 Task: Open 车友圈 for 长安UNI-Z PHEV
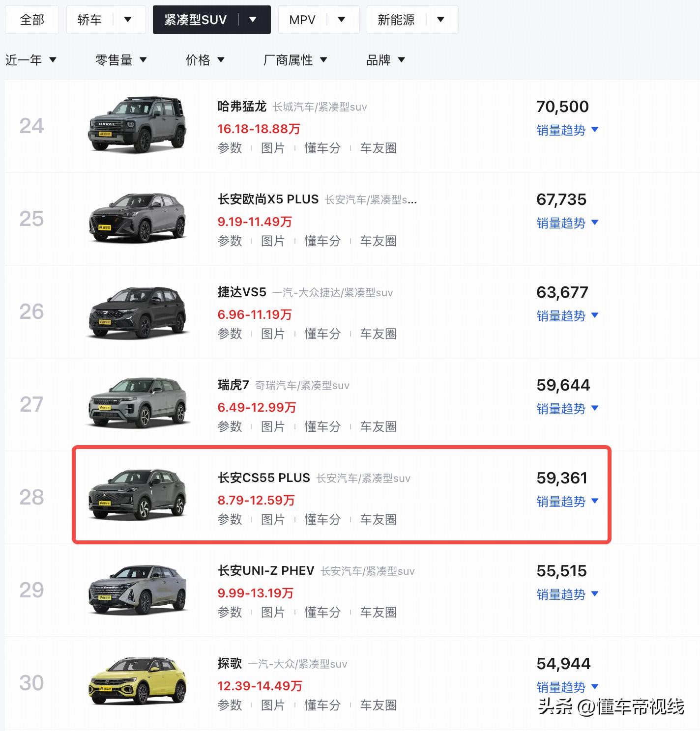(x=378, y=612)
